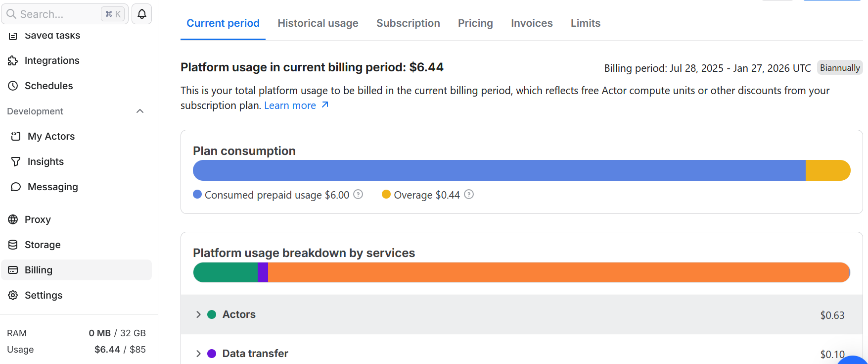The width and height of the screenshot is (868, 364).
Task: Click the Consumed prepaid usage help icon
Action: 358,195
